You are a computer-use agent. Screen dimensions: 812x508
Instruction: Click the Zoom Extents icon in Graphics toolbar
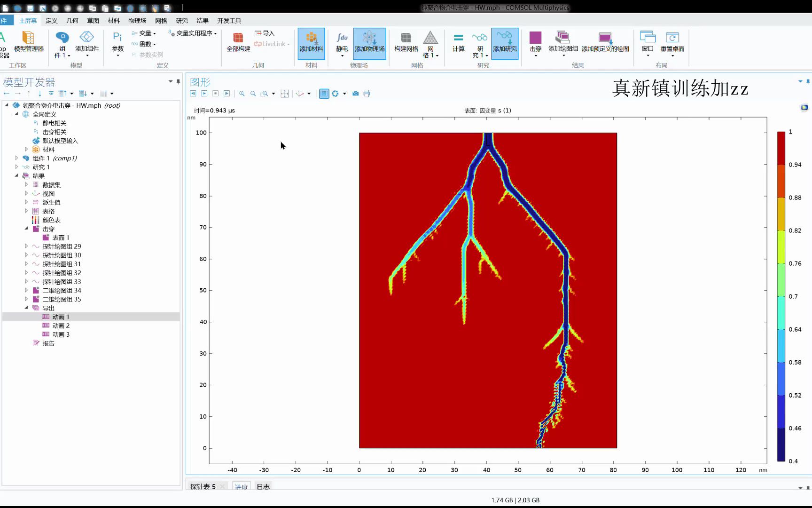285,94
